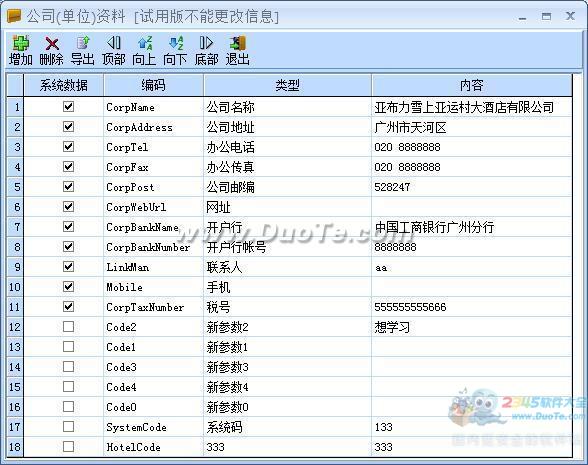Click the SystemCode code cell
This screenshot has height=465, width=588.
153,427
